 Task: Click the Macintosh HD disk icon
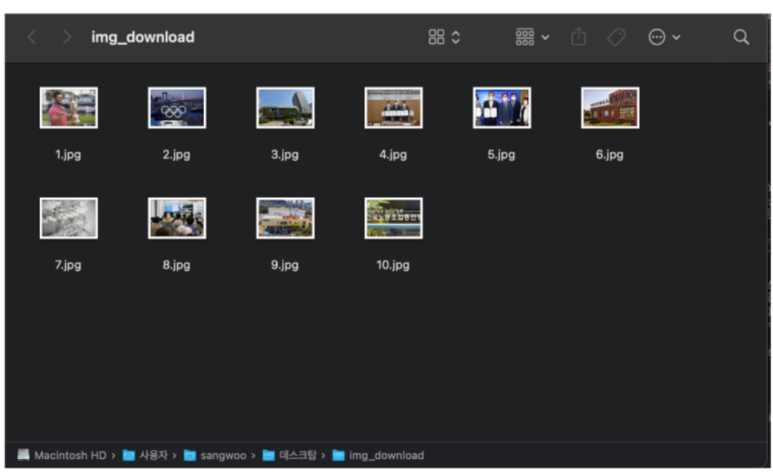point(23,455)
